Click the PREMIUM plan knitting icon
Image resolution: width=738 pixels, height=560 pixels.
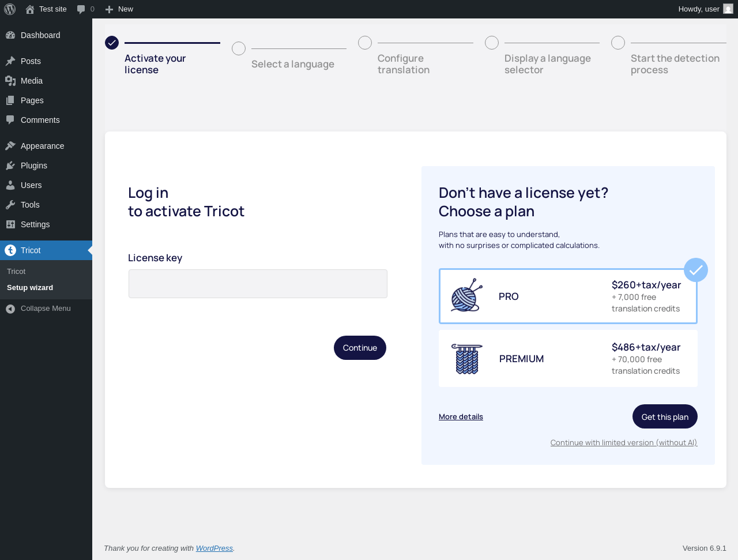[467, 359]
